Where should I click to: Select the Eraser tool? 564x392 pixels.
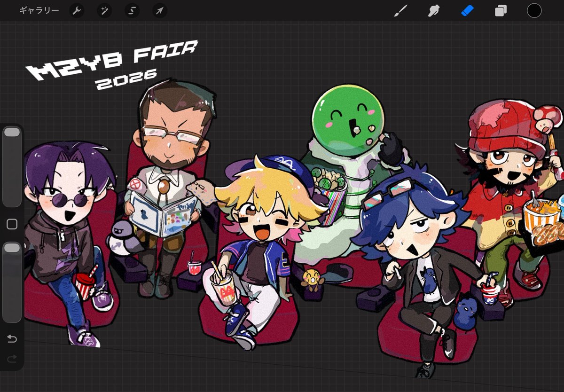click(x=468, y=10)
